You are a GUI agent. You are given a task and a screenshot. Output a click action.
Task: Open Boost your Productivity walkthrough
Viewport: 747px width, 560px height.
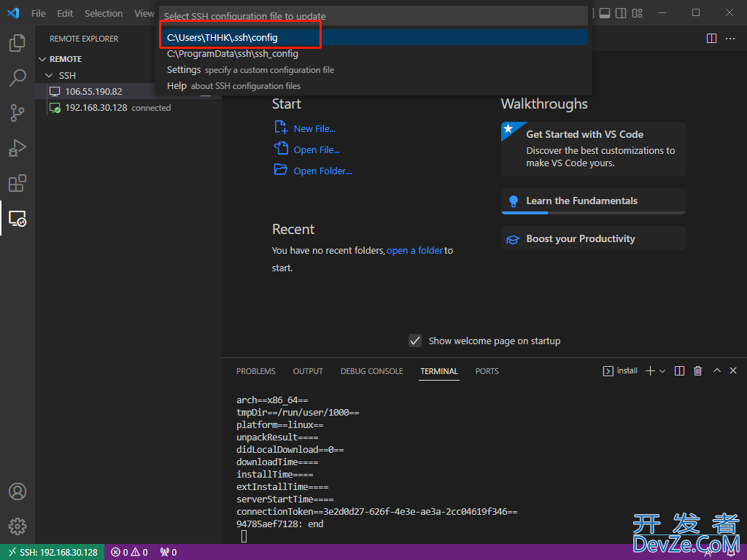593,238
